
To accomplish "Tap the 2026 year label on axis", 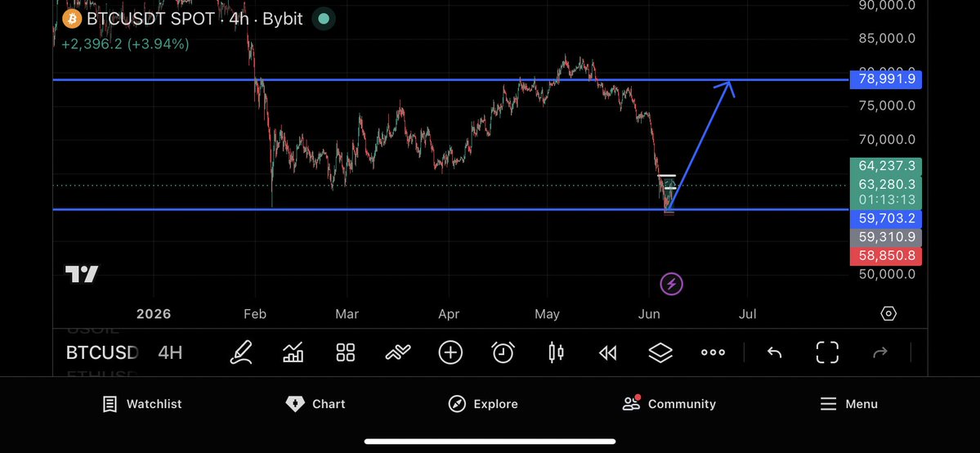I will tap(154, 314).
